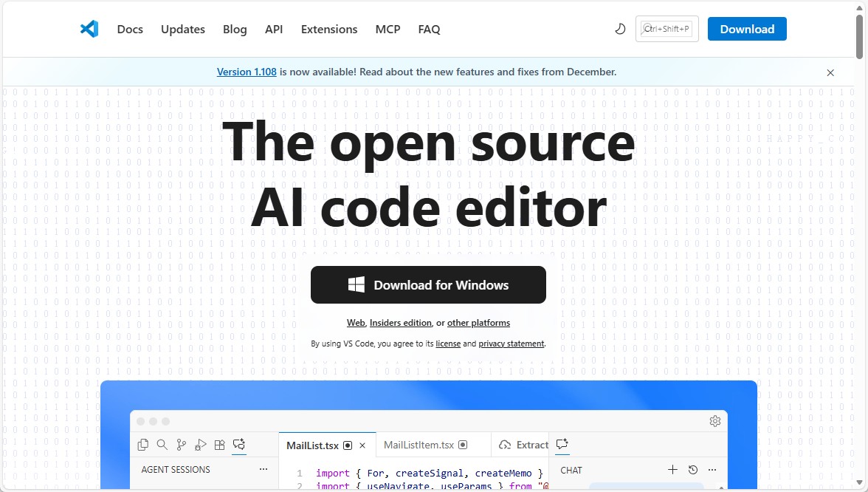The width and height of the screenshot is (868, 492).
Task: Open the Explorer files icon
Action: click(x=143, y=445)
